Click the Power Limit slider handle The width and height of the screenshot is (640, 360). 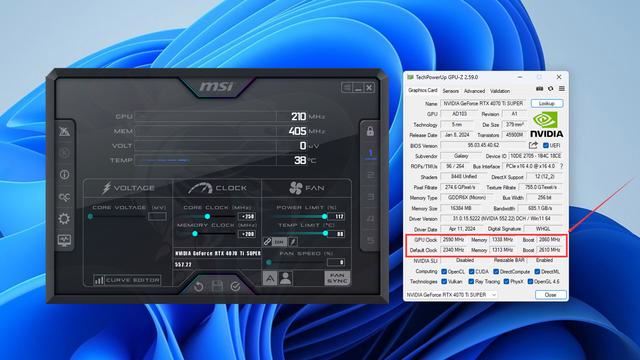click(324, 216)
